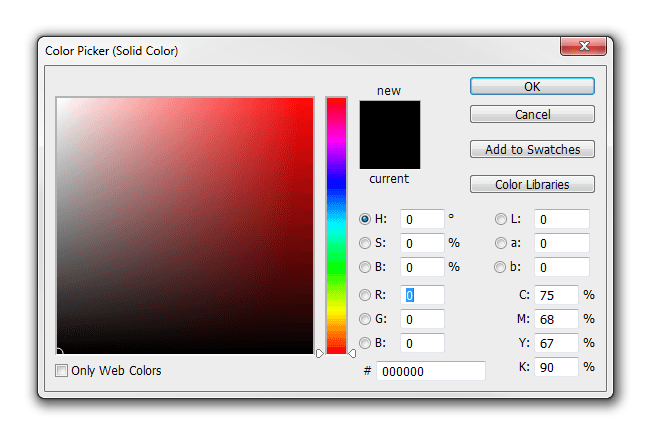655x441 pixels.
Task: Select the G green radio button
Action: click(365, 319)
